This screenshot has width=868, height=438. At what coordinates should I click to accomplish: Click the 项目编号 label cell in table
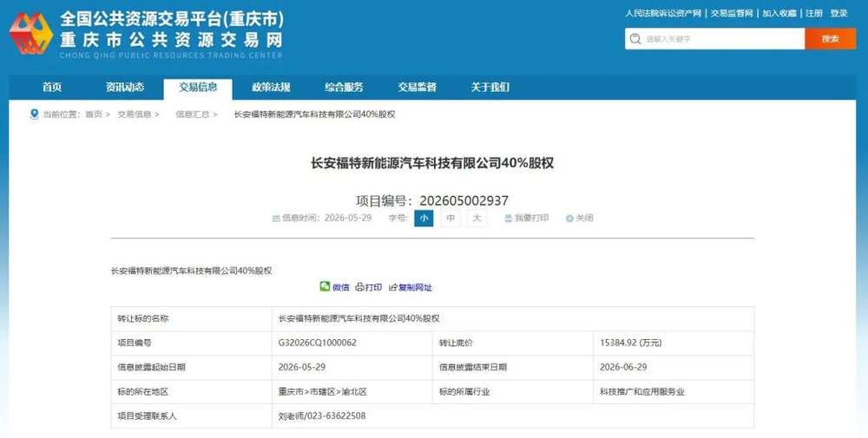192,343
